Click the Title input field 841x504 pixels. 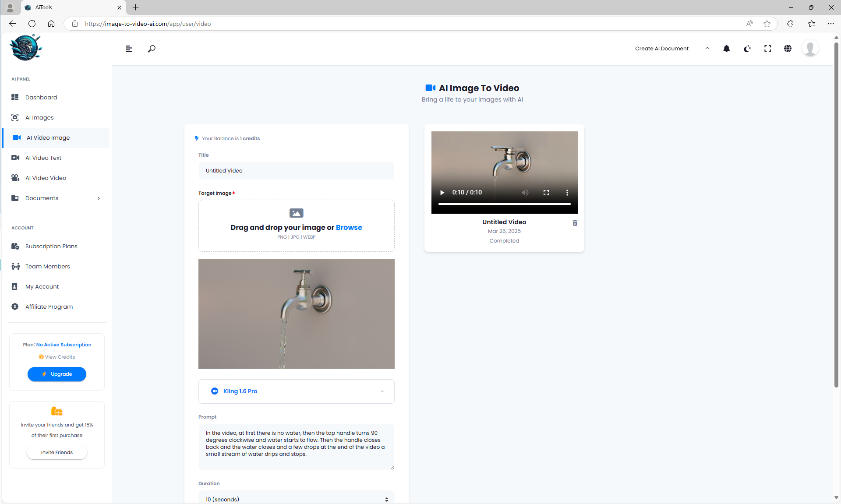296,171
